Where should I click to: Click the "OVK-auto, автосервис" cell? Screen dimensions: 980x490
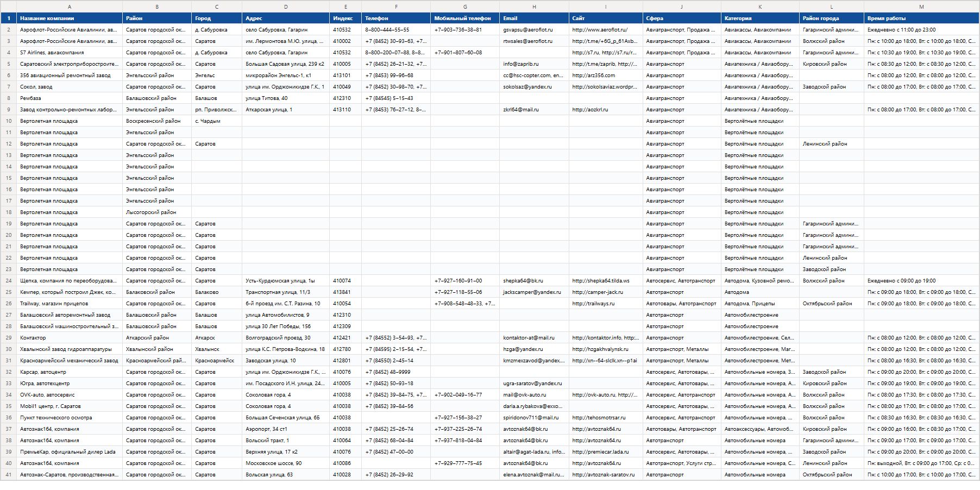[x=70, y=395]
